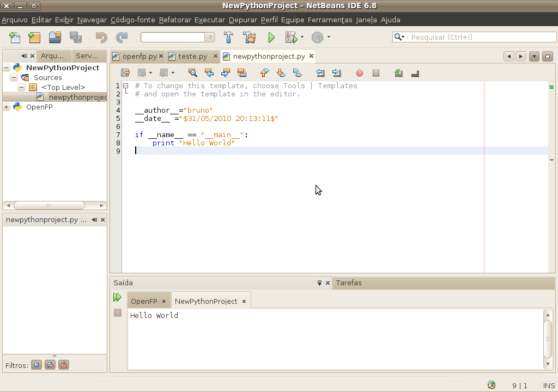Viewport: 558px width, 392px height.
Task: Click the Run Main Project green arrow
Action: point(271,38)
